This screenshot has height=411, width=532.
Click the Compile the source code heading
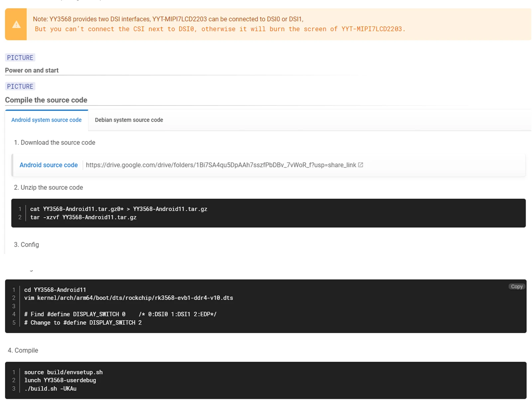pyautogui.click(x=46, y=100)
